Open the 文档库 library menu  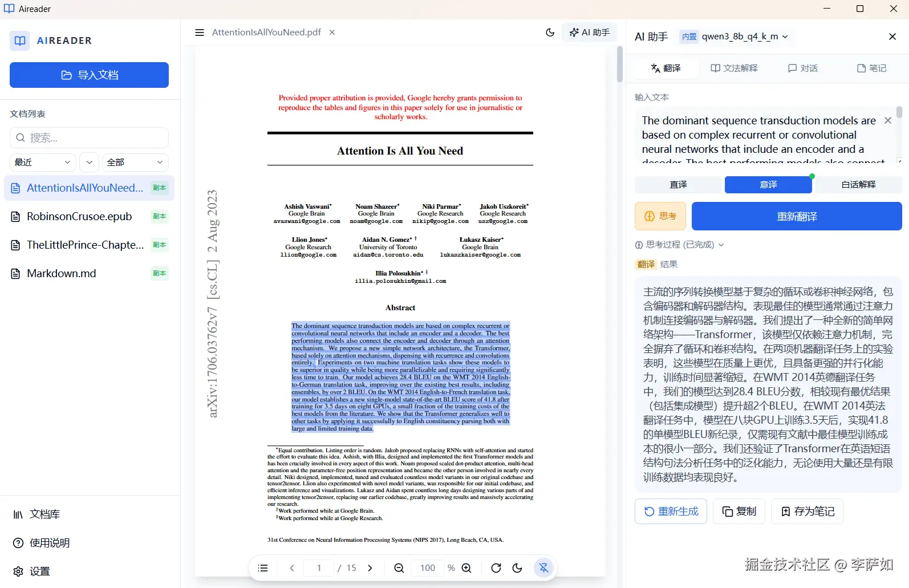click(x=36, y=514)
